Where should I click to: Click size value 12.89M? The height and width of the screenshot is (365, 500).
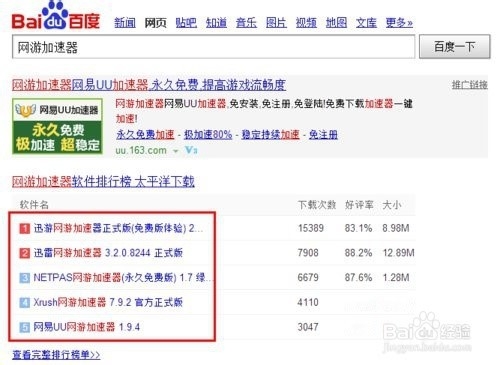pos(399,253)
